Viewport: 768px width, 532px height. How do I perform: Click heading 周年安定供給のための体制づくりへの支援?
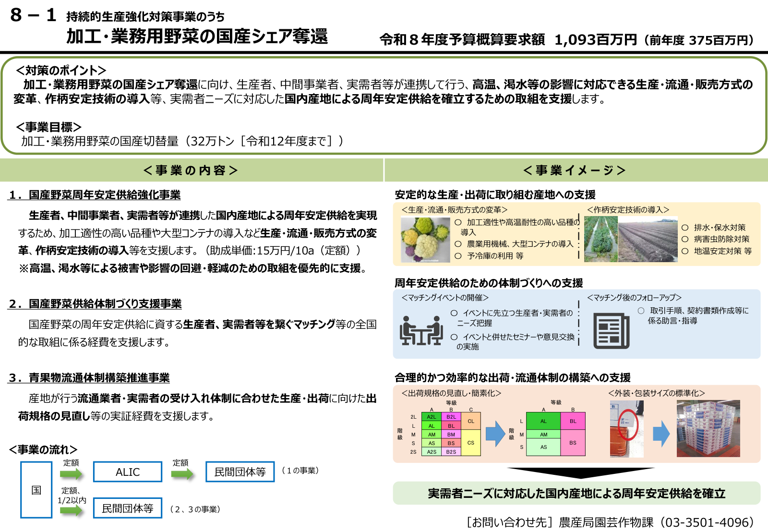pyautogui.click(x=489, y=283)
